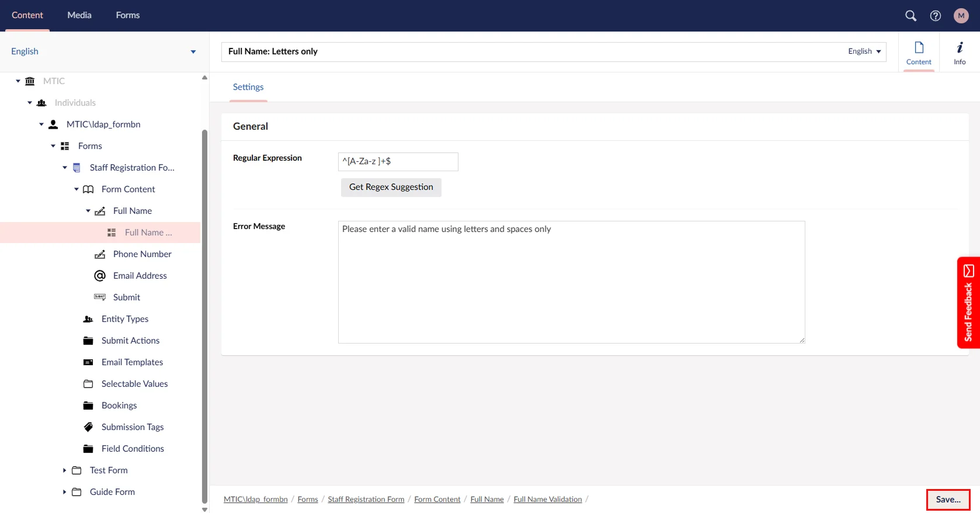Expand the Test Form folder
980x513 pixels.
click(64, 470)
